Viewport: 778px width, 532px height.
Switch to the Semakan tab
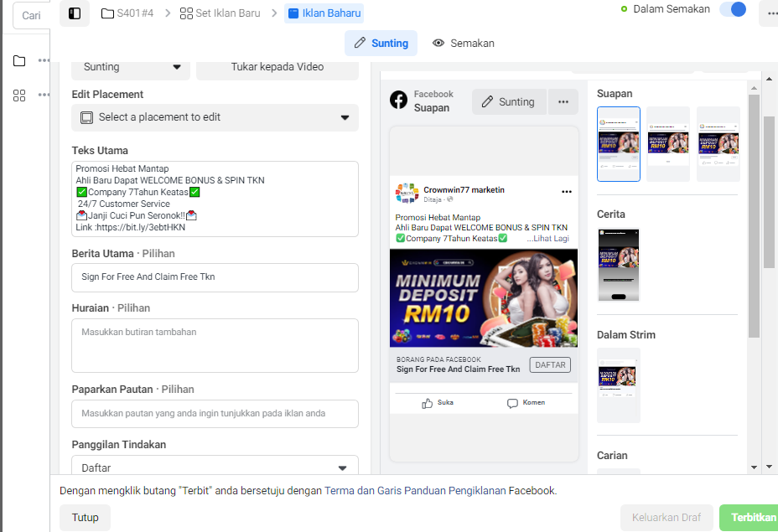coord(464,43)
